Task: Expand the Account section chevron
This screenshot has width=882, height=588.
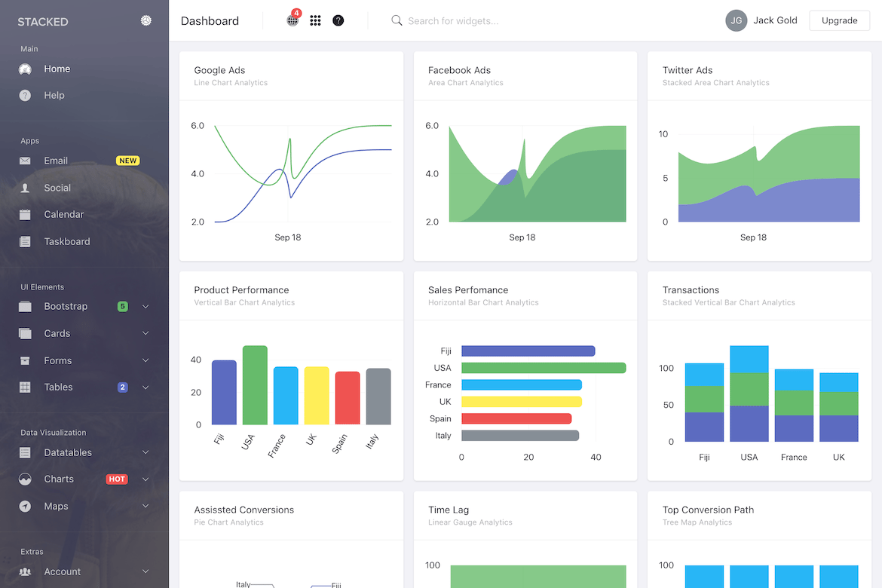Action: point(145,571)
